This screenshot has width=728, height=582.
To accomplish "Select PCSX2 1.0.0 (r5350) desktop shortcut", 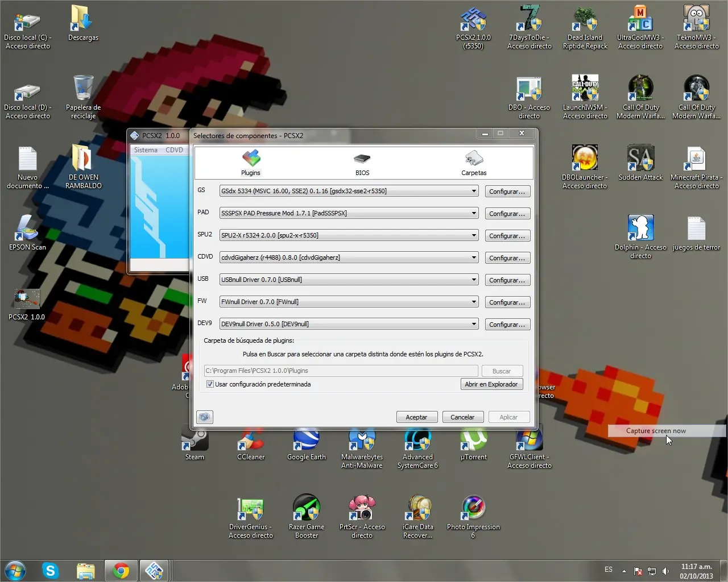I will point(473,27).
